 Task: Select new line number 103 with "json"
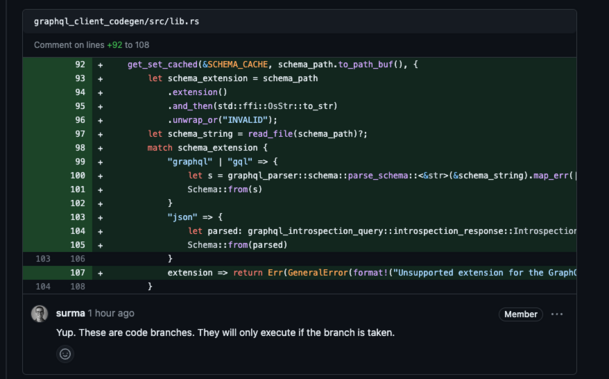[78, 217]
